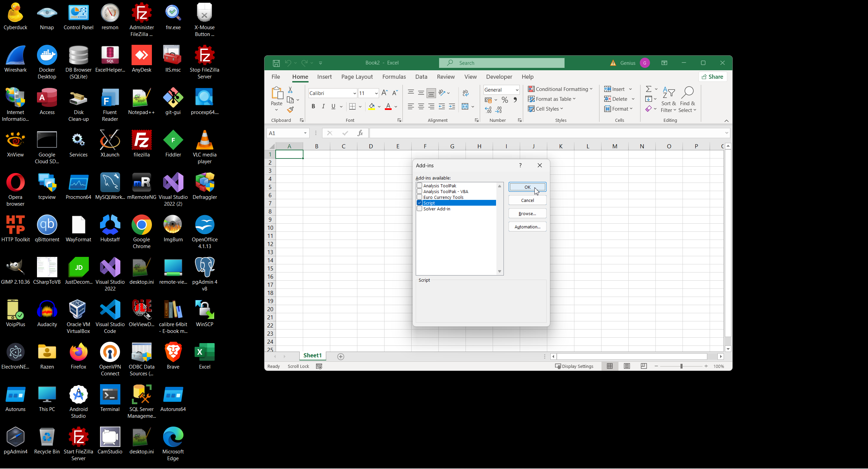Enable the Analysis ToolPak checkbox
The image size is (868, 469).
coord(419,186)
